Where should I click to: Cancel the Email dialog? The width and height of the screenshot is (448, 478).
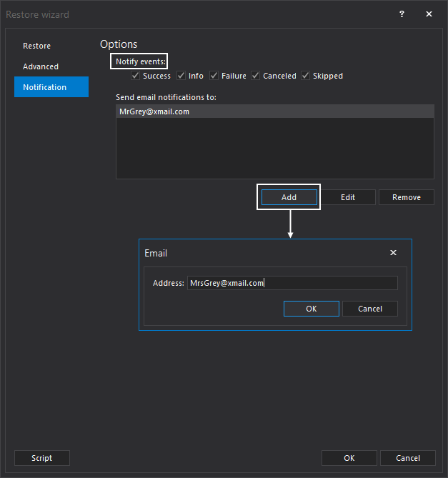(x=369, y=309)
